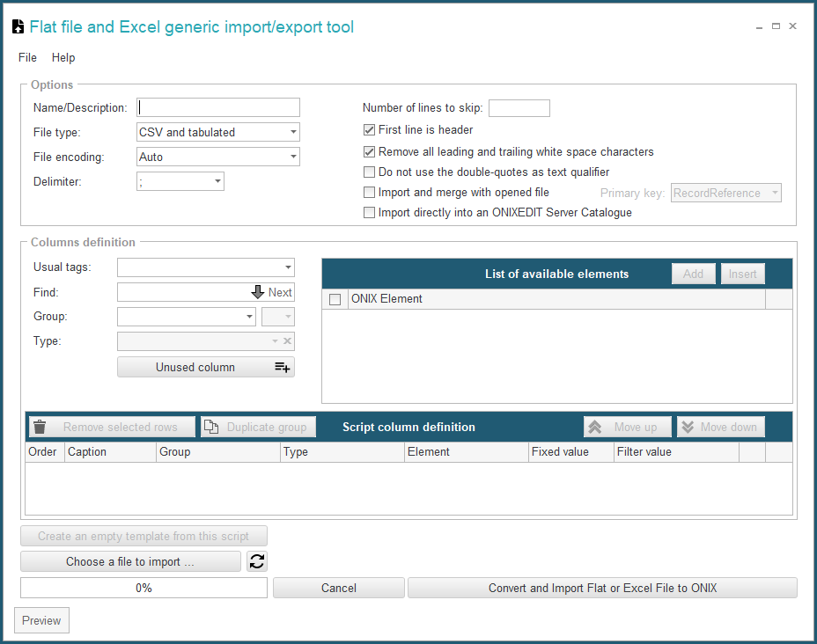
Task: Click the Group column header in script table
Action: click(x=218, y=452)
